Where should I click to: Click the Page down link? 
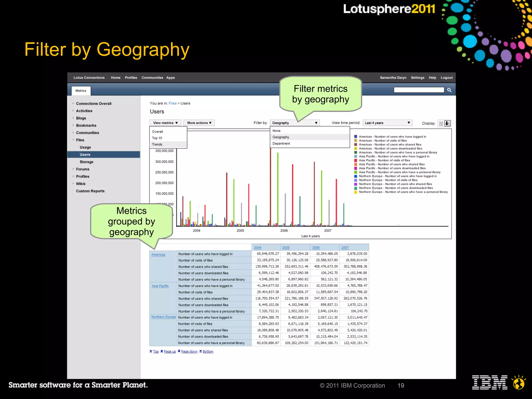point(189,351)
